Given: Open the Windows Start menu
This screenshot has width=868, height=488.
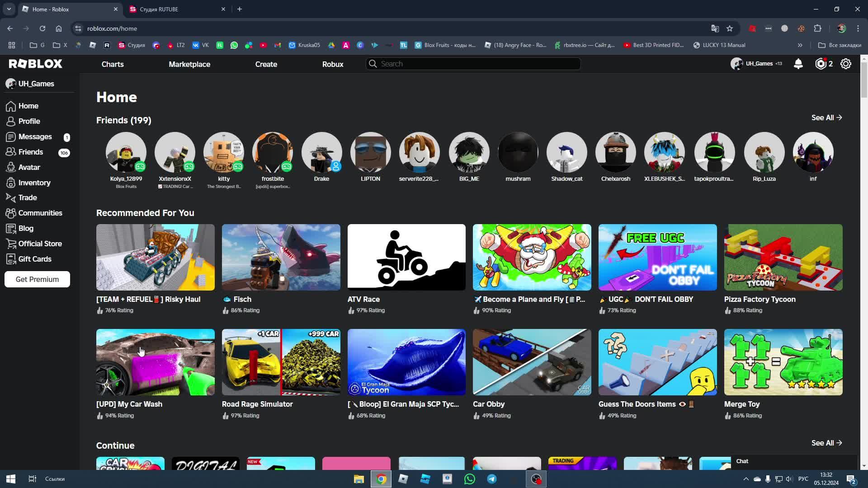Looking at the screenshot, I should (x=11, y=479).
